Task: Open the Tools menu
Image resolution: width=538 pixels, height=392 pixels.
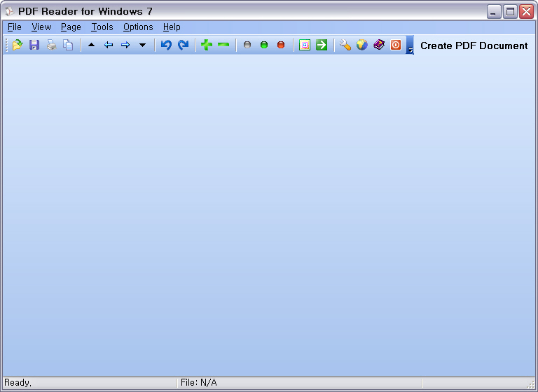Action: tap(102, 27)
